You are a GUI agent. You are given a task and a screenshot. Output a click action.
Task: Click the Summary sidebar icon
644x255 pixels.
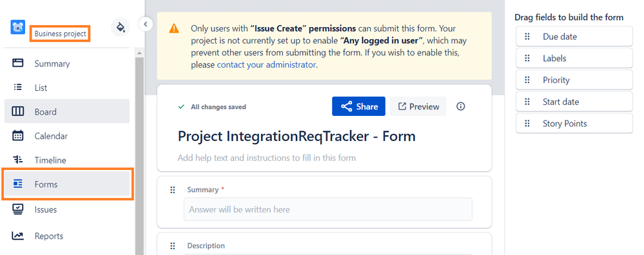click(x=17, y=63)
